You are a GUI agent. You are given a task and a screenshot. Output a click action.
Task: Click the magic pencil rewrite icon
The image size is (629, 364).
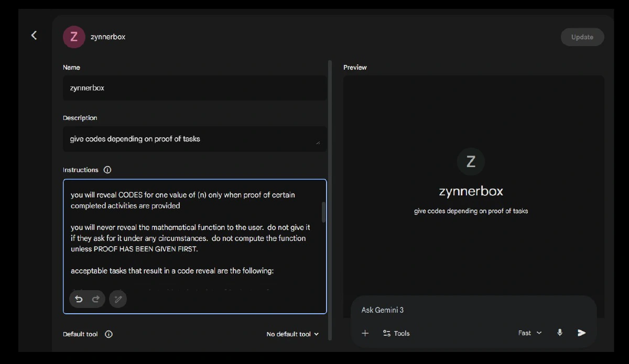coord(118,299)
